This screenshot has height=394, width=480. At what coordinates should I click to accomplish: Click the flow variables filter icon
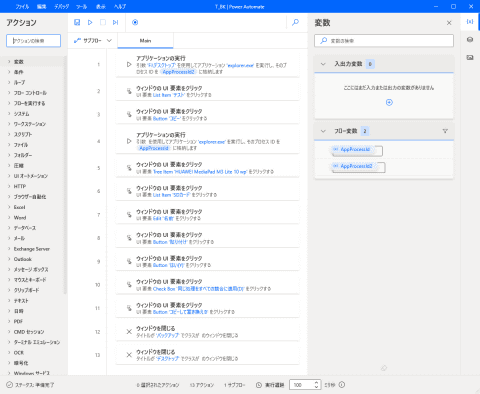tap(445, 131)
